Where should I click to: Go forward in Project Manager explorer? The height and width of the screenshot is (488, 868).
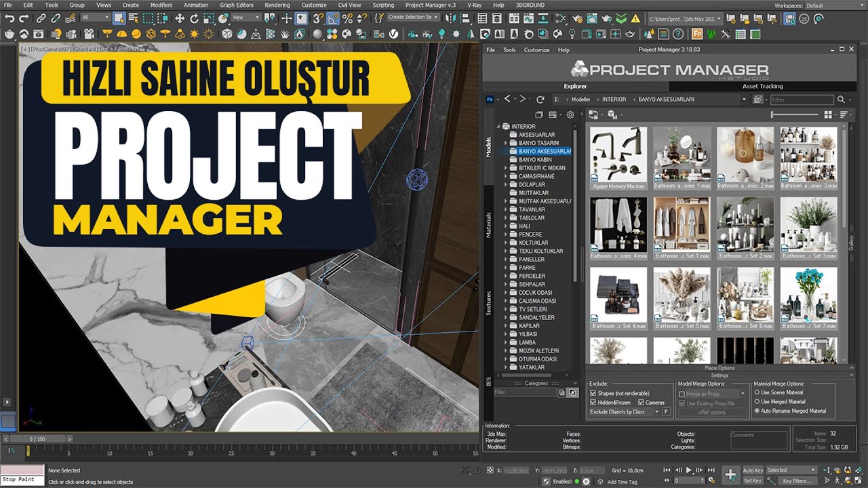click(524, 99)
